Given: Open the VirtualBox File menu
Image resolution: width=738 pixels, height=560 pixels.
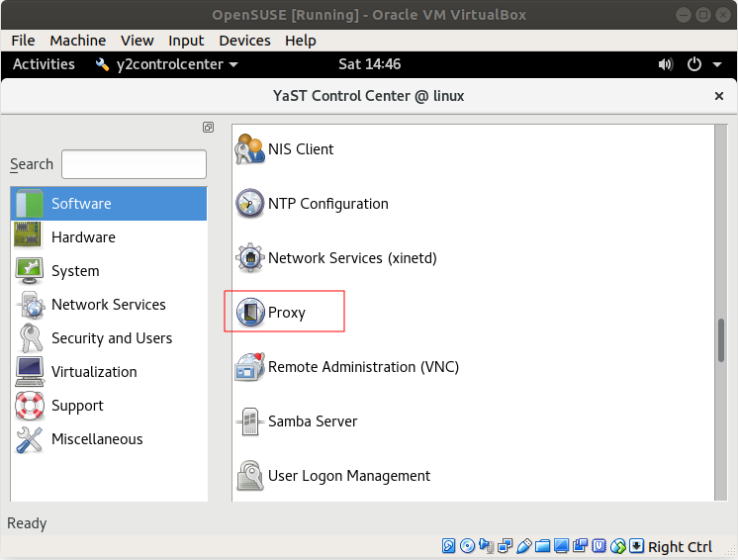Looking at the screenshot, I should click(23, 41).
